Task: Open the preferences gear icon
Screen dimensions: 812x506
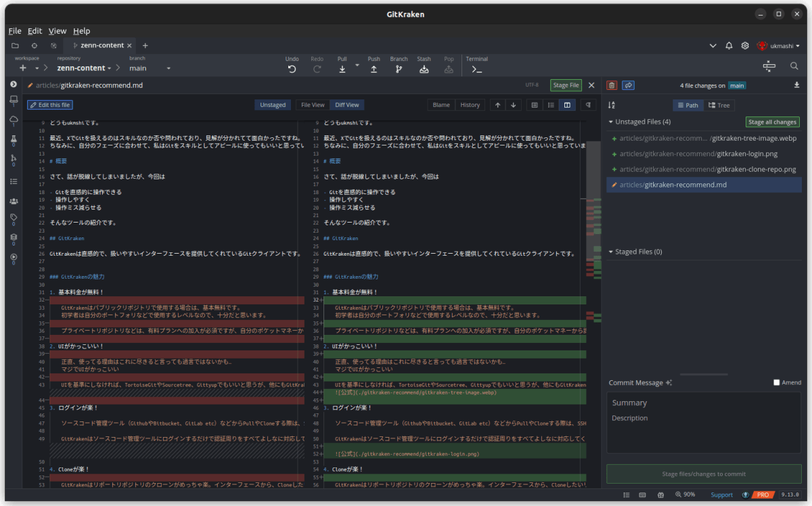Action: tap(745, 45)
